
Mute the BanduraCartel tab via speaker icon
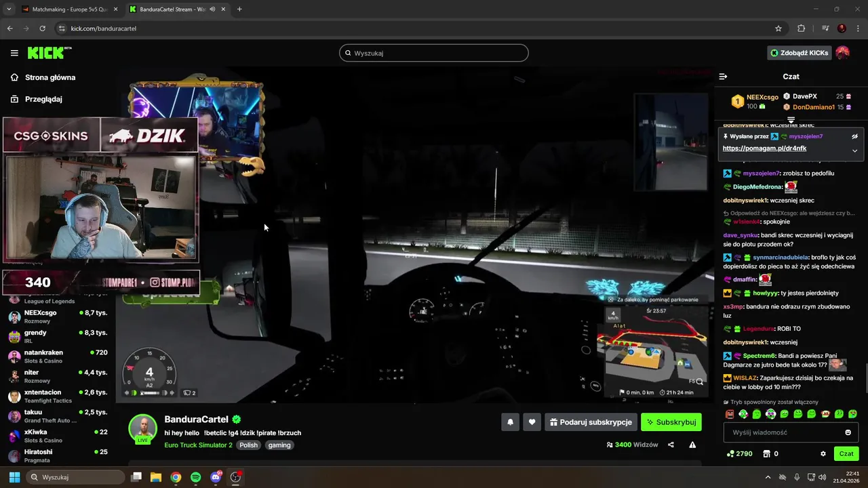tap(213, 9)
